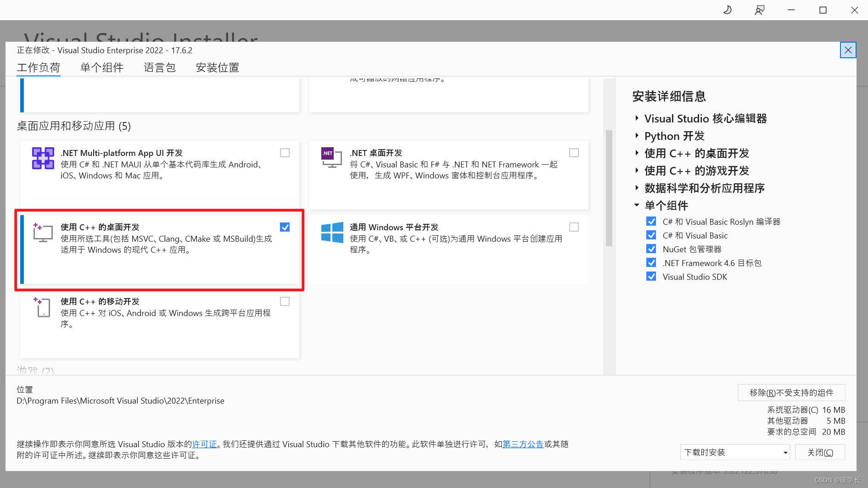Click the C++ desktop development monitor icon
Viewport: 868px width, 488px height.
pyautogui.click(x=43, y=233)
